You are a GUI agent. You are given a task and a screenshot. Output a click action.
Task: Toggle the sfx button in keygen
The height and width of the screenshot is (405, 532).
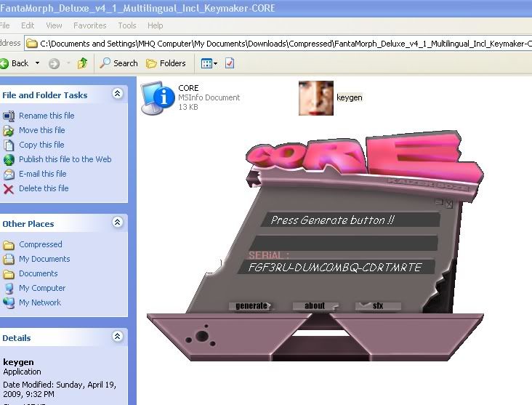(x=378, y=306)
